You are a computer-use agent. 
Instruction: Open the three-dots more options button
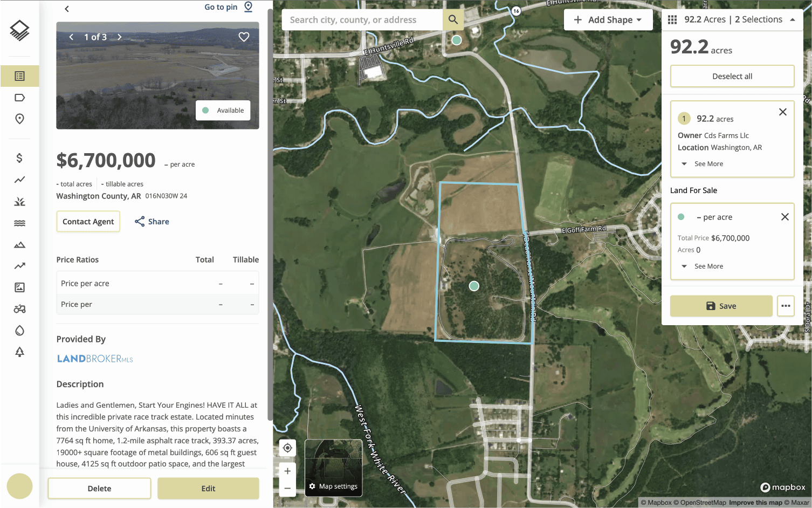pyautogui.click(x=786, y=306)
